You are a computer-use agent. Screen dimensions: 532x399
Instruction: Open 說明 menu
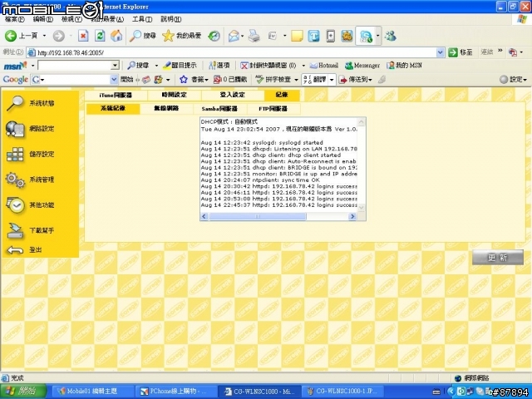170,19
